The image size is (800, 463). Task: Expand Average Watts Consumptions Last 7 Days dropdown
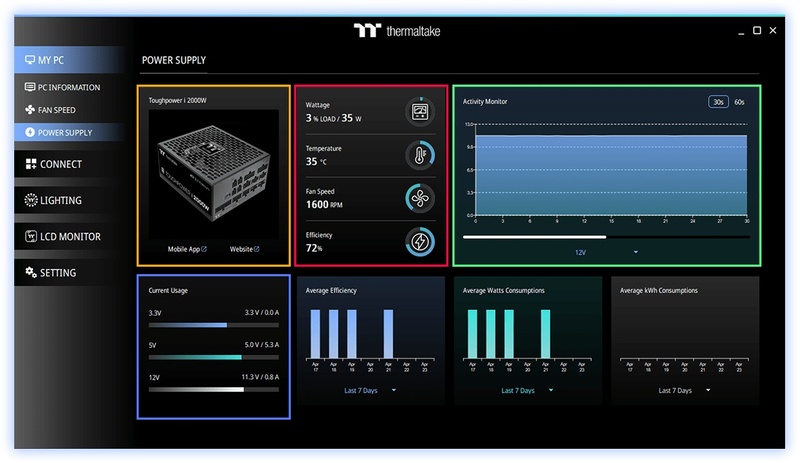point(551,390)
